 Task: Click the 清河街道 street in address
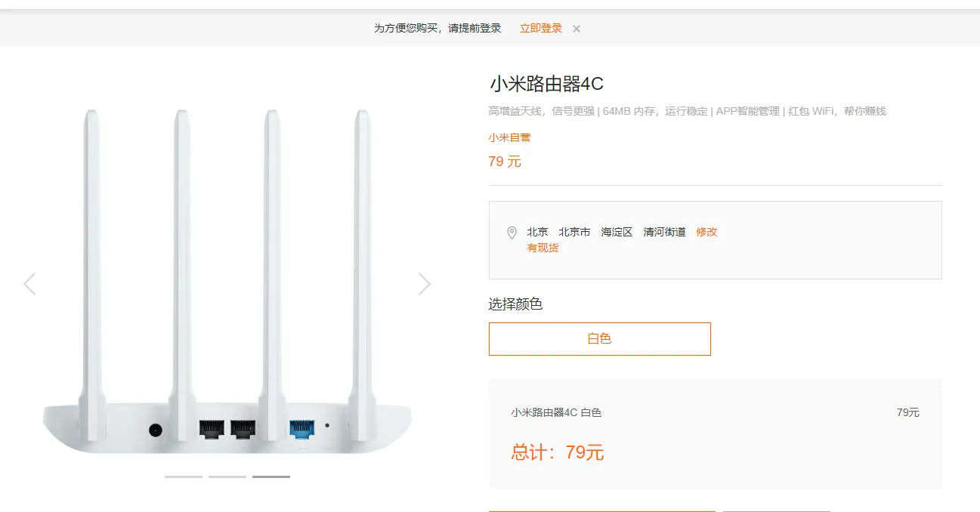664,232
